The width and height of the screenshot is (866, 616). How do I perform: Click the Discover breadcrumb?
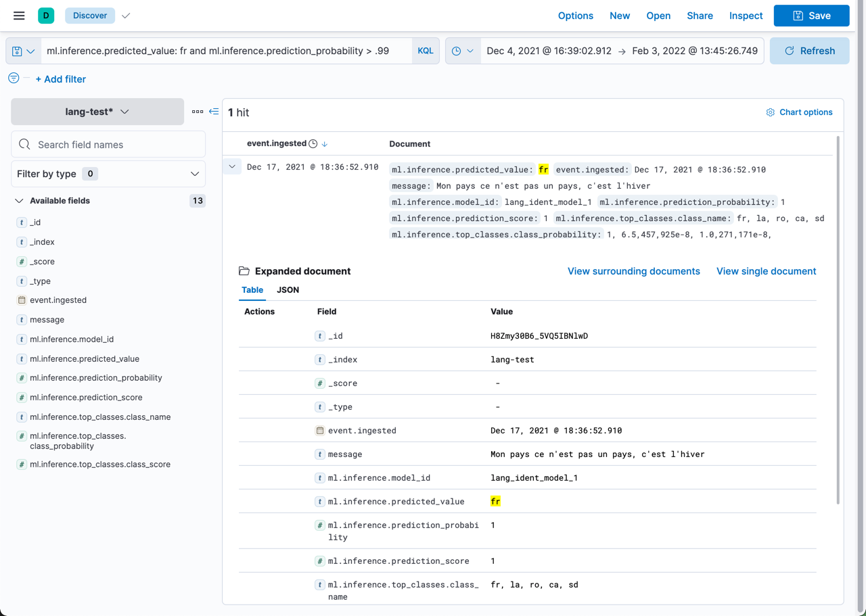(89, 15)
